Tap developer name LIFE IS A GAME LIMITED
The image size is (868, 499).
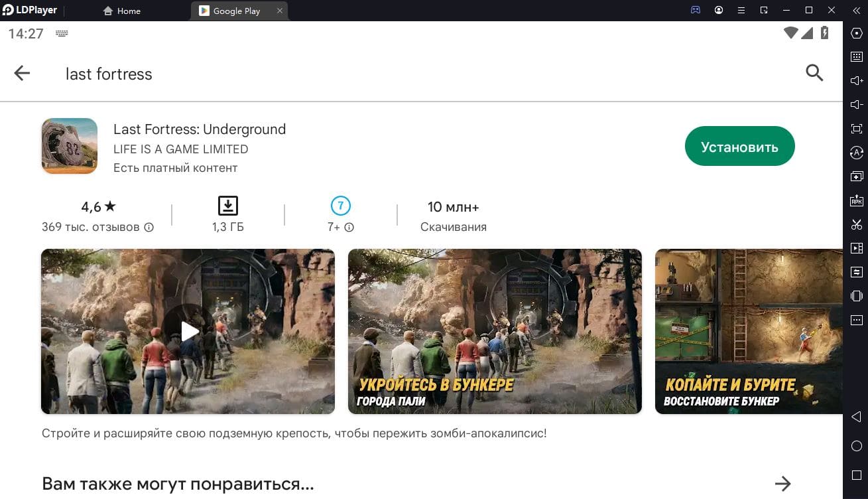tap(181, 149)
